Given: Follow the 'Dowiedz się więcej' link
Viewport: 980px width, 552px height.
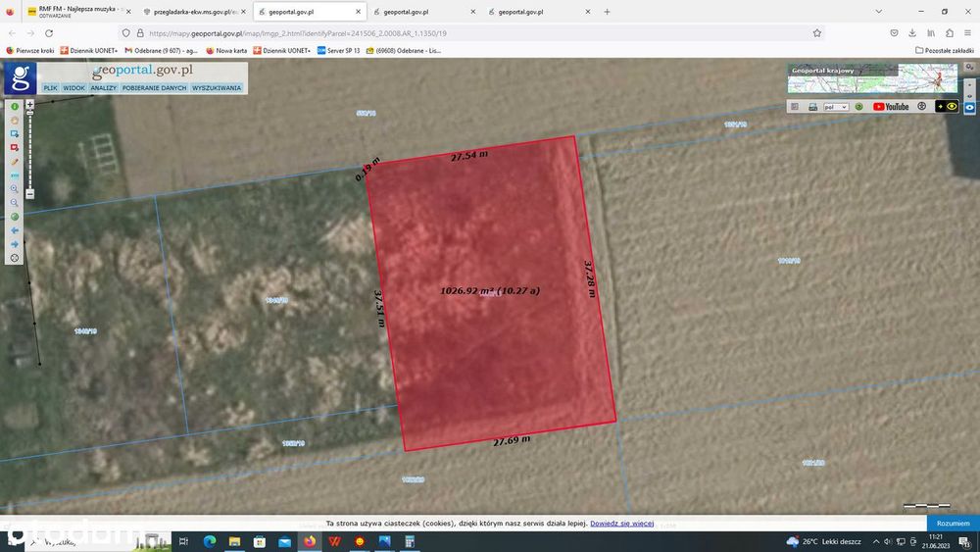Looking at the screenshot, I should click(x=622, y=524).
